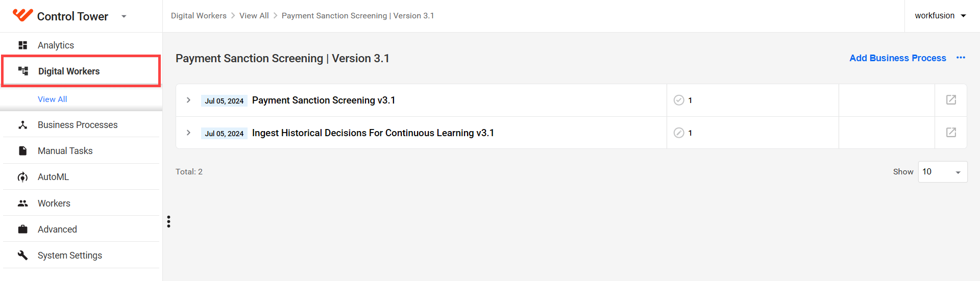Click the vertical dots sidebar resize handle

pos(168,221)
